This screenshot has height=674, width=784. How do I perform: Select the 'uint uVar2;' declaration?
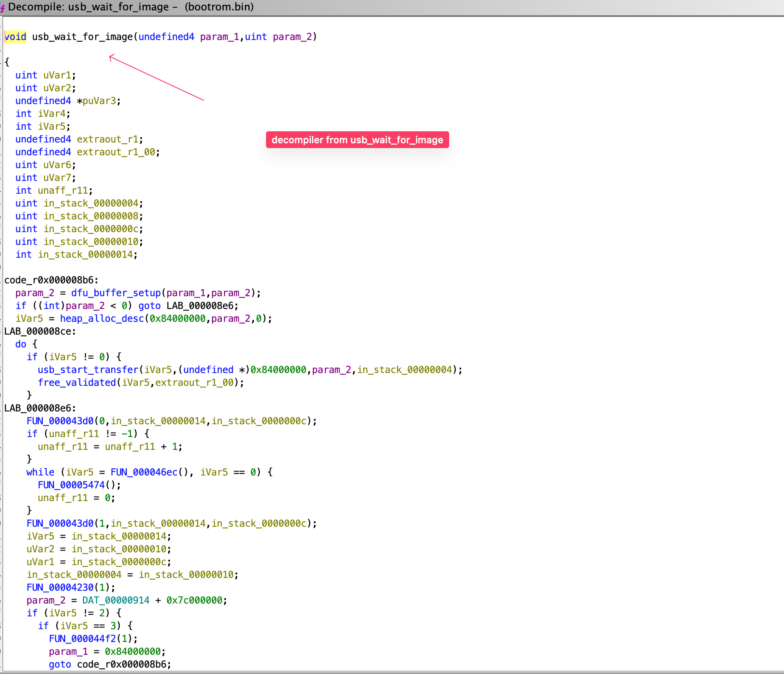[x=45, y=88]
